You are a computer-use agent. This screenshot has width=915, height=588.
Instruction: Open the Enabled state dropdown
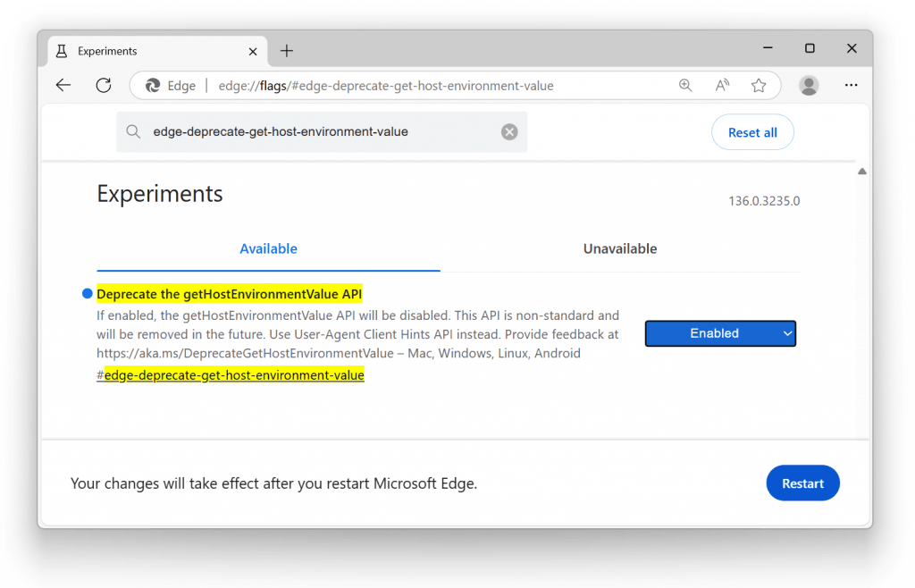tap(720, 333)
